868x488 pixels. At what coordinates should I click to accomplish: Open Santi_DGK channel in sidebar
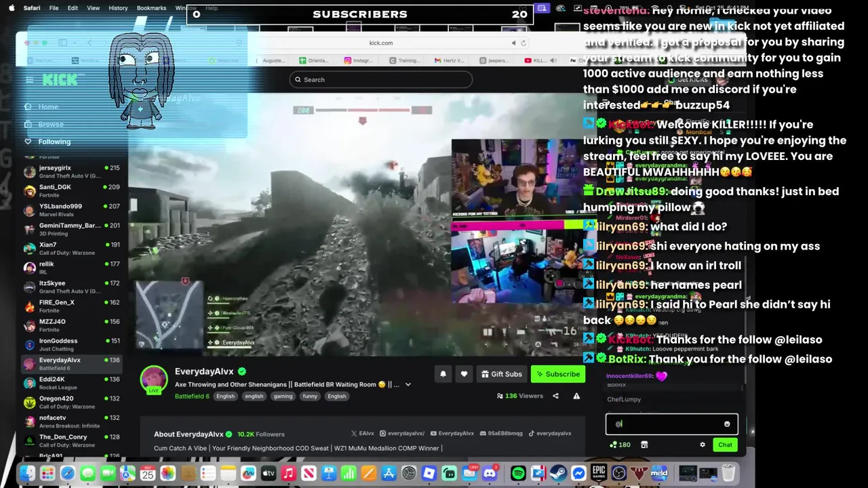point(71,191)
